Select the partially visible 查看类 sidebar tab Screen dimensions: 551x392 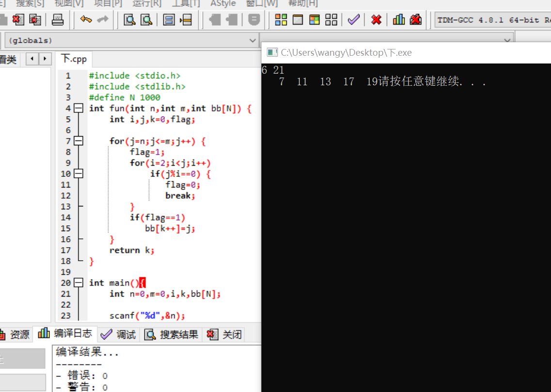[x=8, y=59]
